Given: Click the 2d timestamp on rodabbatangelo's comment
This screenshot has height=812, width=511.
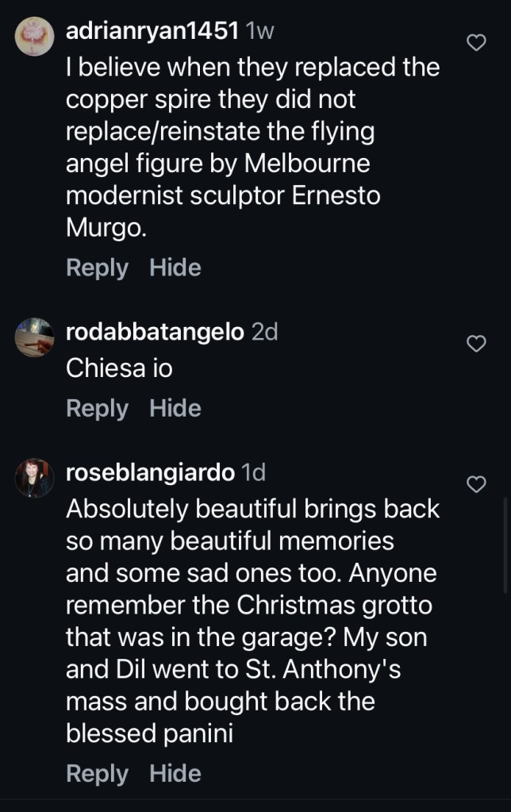Looking at the screenshot, I should point(264,332).
